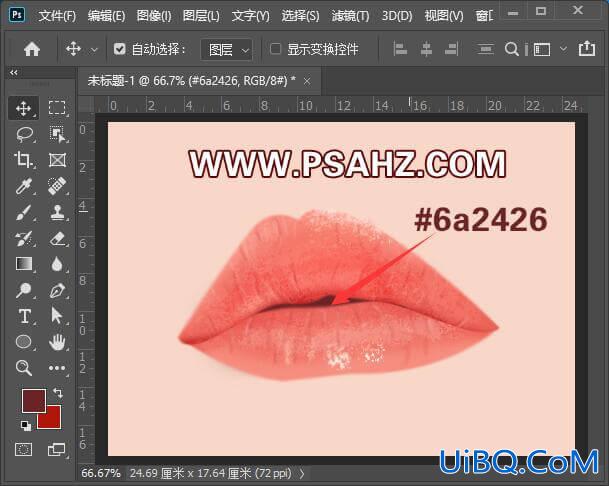Click the document size 24.69 厘米 status text
This screenshot has height=486, width=609.
[x=210, y=473]
